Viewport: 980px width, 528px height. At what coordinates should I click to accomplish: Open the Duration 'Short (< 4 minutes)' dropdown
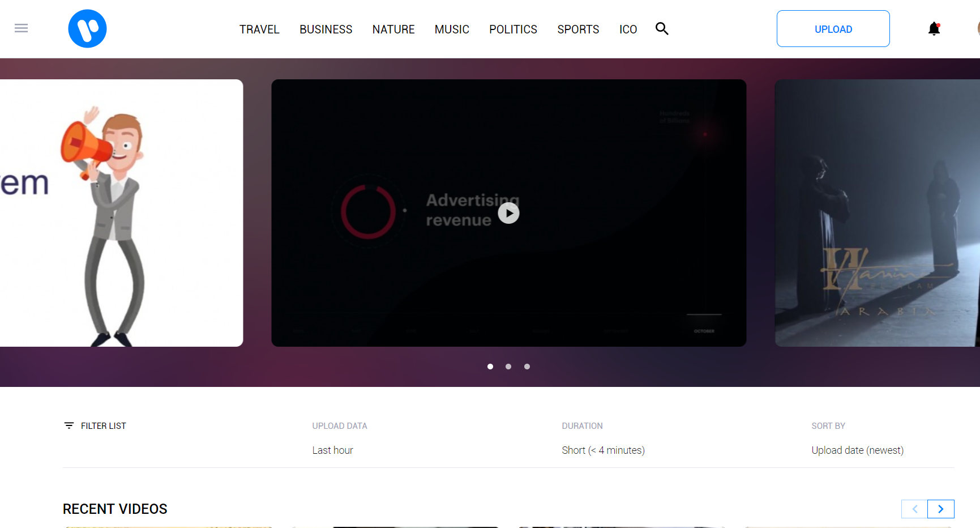tap(604, 450)
